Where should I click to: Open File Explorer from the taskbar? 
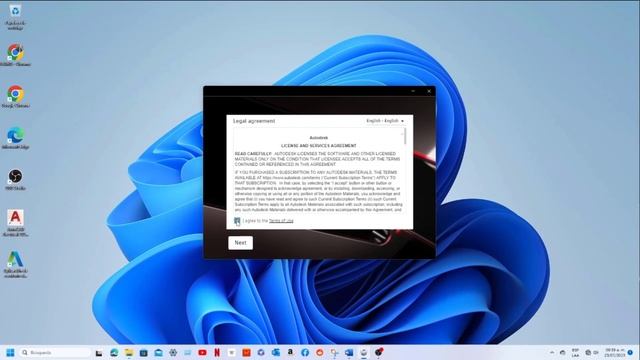pos(129,352)
